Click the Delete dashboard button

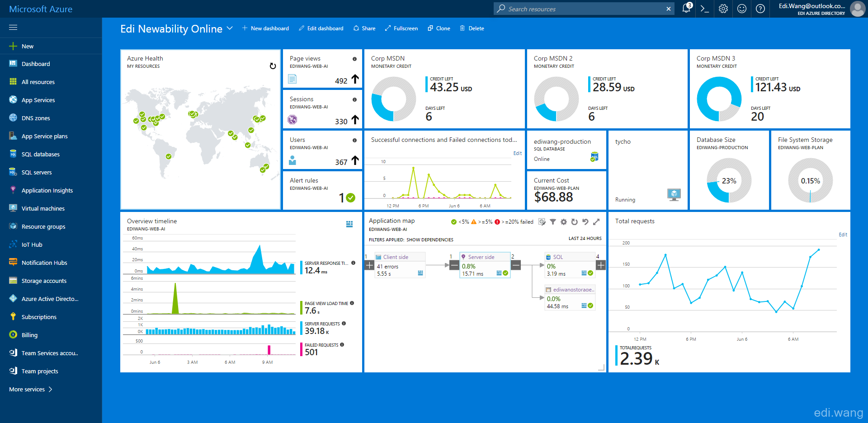[x=472, y=28]
